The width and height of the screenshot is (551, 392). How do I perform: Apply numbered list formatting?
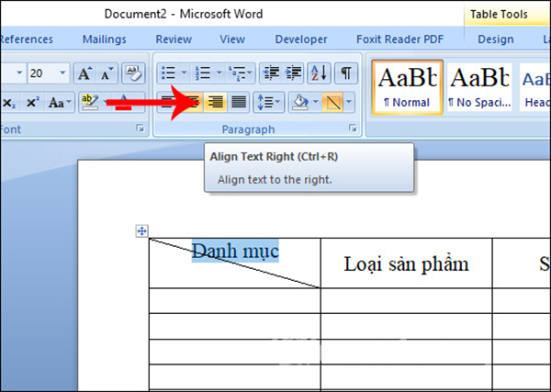[x=203, y=73]
